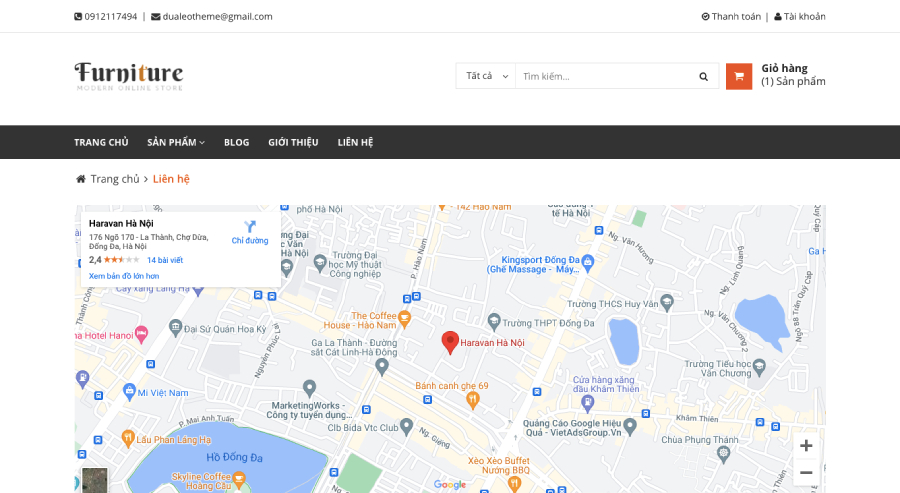The height and width of the screenshot is (493, 900).
Task: Open the LIÊN HỆ menu item
Action: [355, 142]
